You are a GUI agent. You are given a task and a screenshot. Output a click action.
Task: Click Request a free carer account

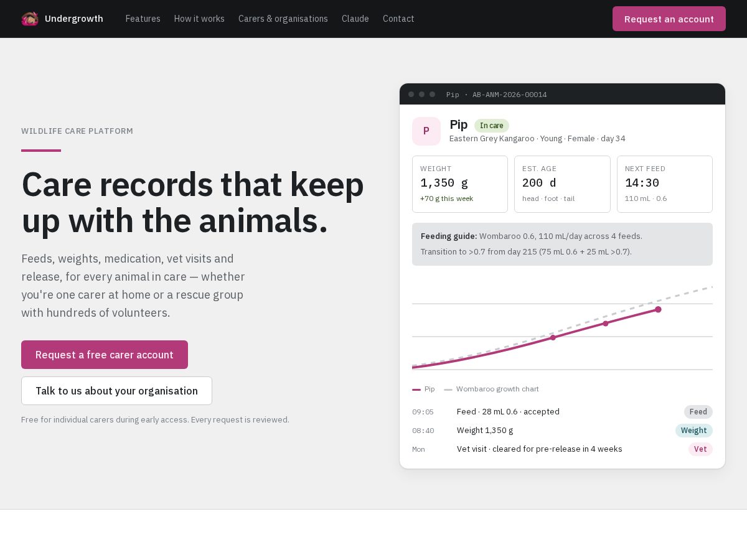[x=105, y=355]
